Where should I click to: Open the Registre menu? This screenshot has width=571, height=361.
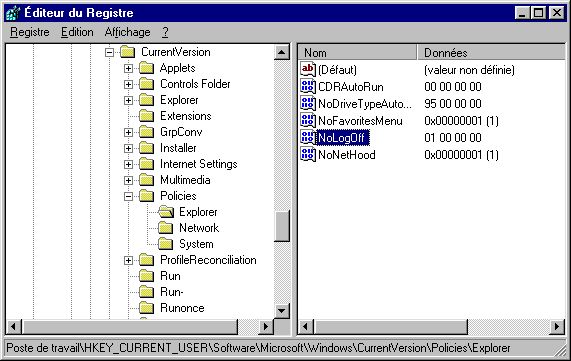pyautogui.click(x=29, y=32)
